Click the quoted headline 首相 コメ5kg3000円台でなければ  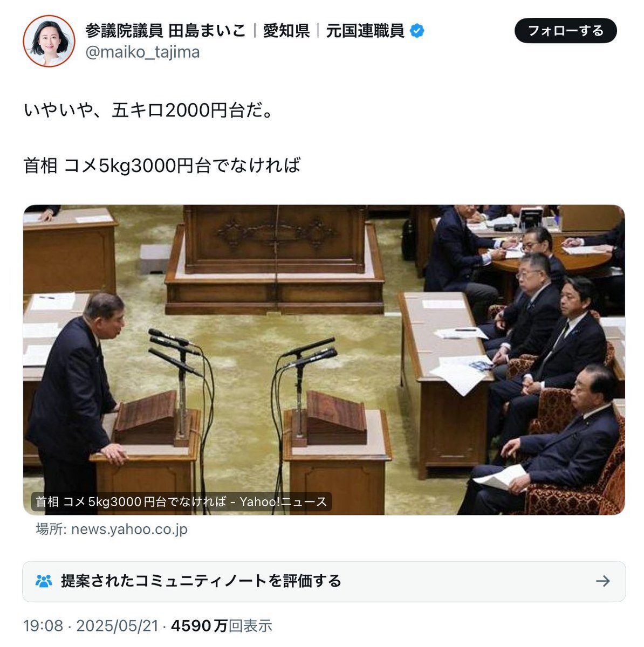[x=162, y=166]
